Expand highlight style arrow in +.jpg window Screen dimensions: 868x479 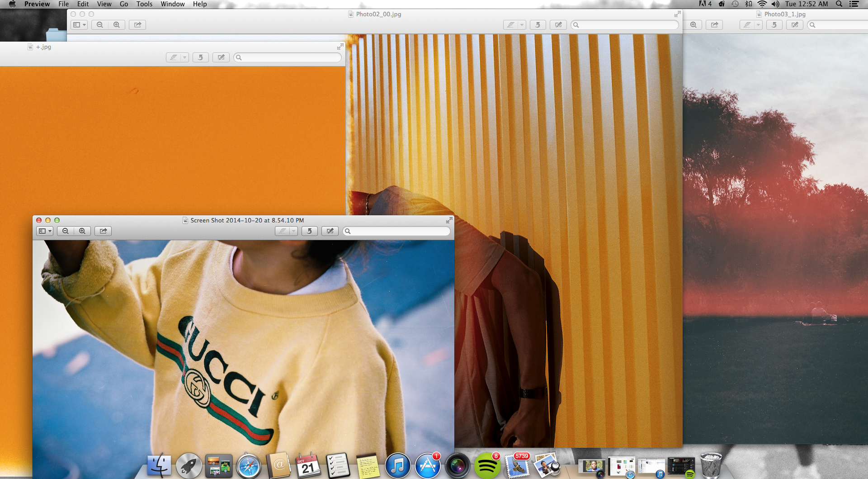click(185, 57)
